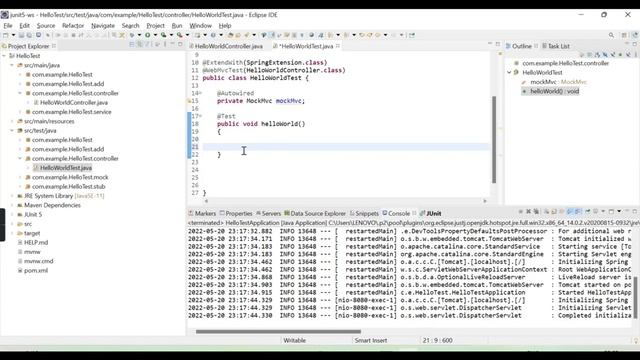
Task: Click the console vertical scrollbar thumb
Action: pos(635,297)
